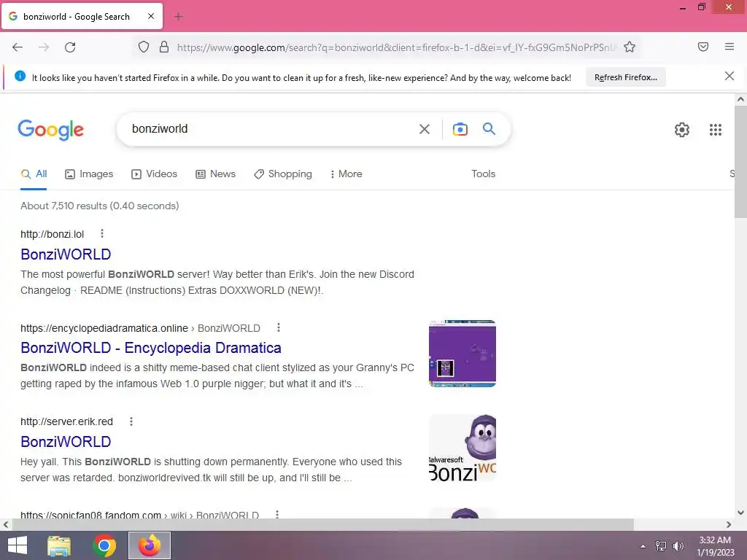Click the scroll right arrow
This screenshot has width=747, height=560.
(x=729, y=525)
